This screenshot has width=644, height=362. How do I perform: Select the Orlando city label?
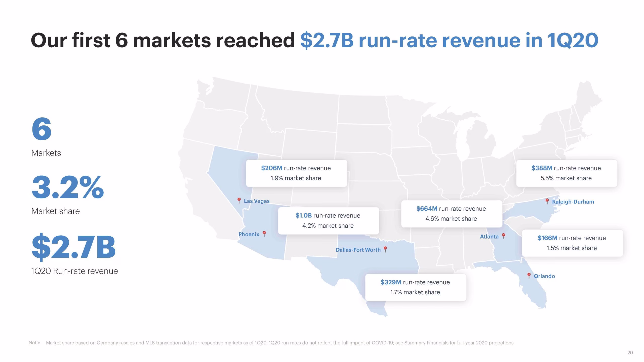tap(544, 276)
